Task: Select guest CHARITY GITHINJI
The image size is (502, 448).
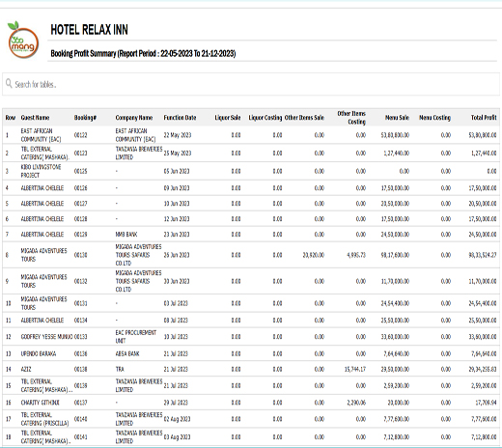Action: 41,403
